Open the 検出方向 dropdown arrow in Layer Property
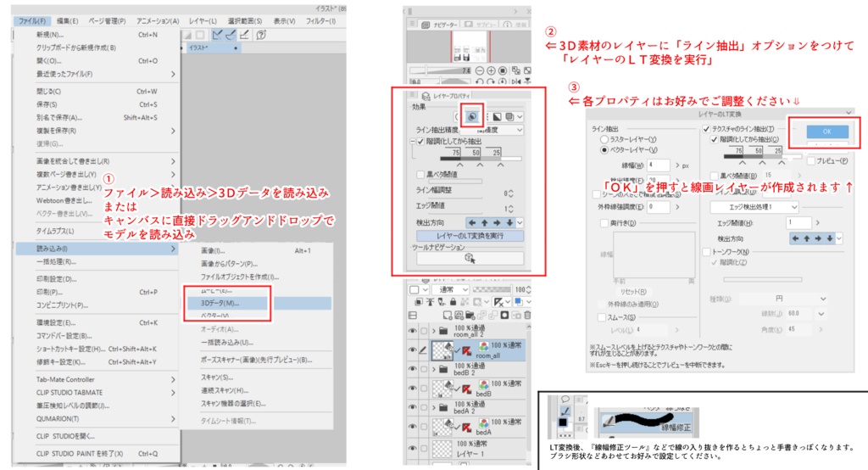The width and height of the screenshot is (868, 470). click(520, 223)
